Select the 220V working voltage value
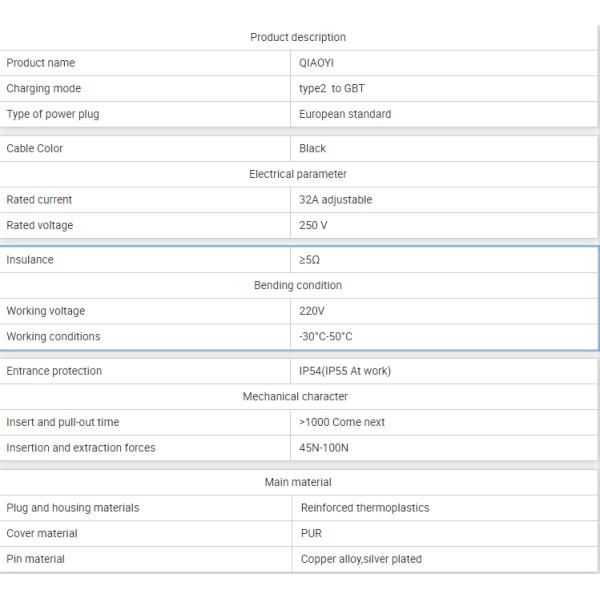Screen dimensions: 600x600 [x=313, y=311]
